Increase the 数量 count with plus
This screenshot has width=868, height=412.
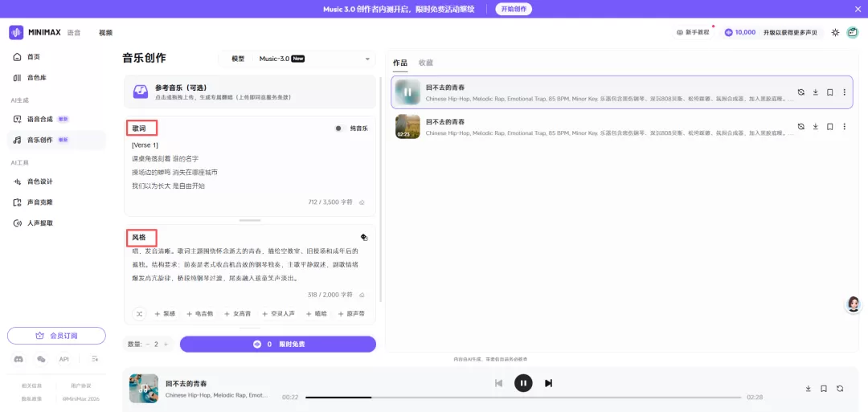[x=166, y=344]
